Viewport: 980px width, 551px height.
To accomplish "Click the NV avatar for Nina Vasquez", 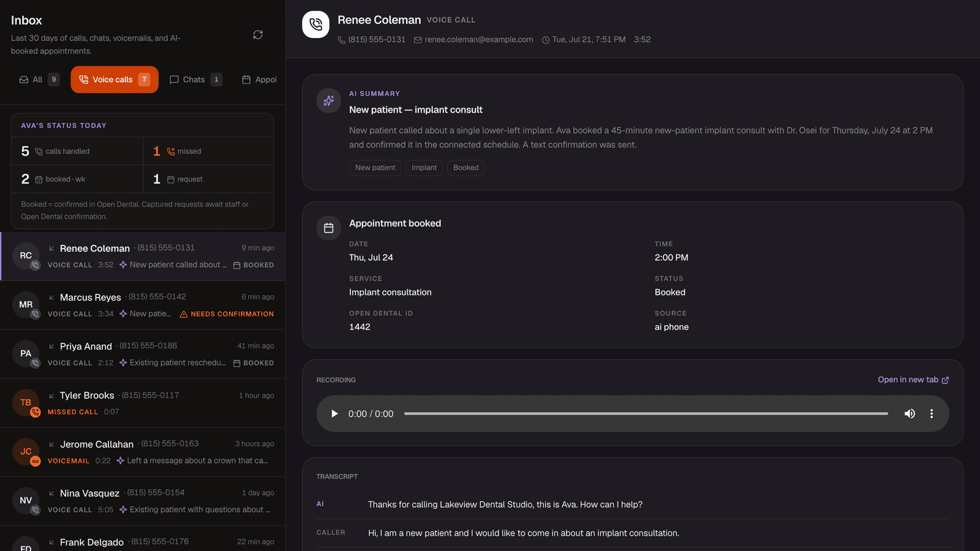I will (26, 501).
